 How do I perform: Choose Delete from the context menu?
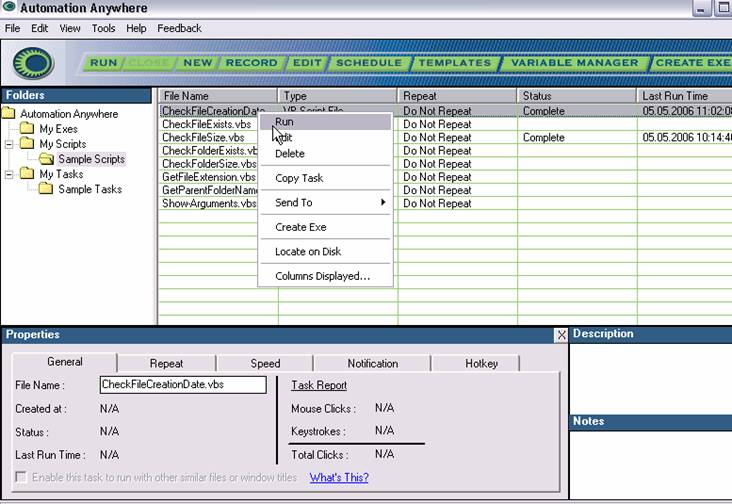pos(325,154)
